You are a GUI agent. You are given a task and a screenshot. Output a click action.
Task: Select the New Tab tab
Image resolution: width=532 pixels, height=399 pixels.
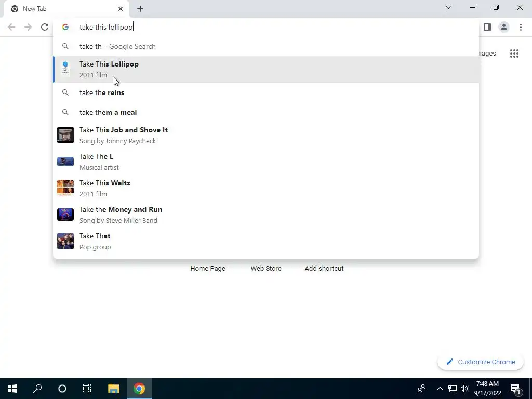click(66, 9)
